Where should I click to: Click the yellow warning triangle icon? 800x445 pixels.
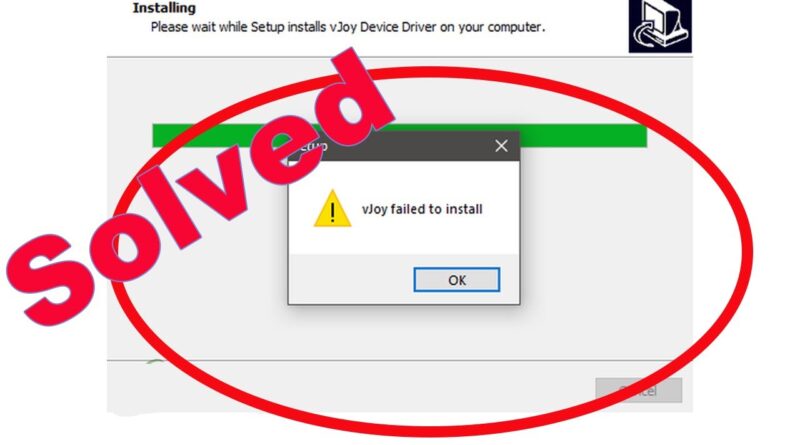click(x=332, y=209)
